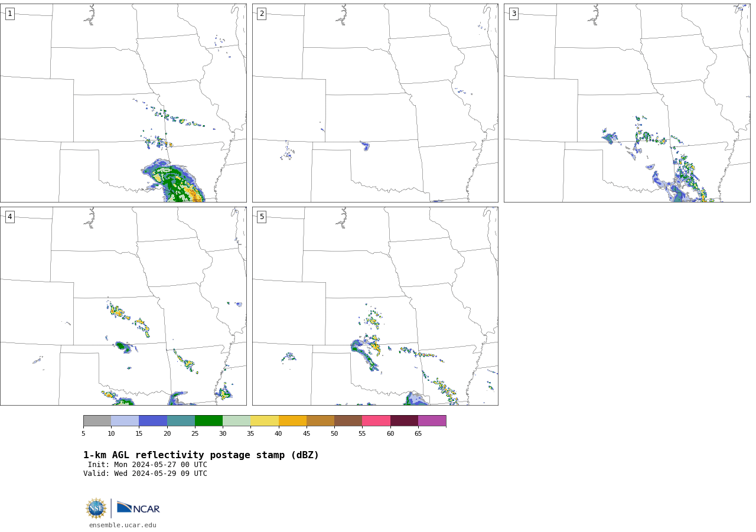The image size is (756, 532).
Task: Open ensemble member 1 reflectivity map
Action: [x=123, y=103]
